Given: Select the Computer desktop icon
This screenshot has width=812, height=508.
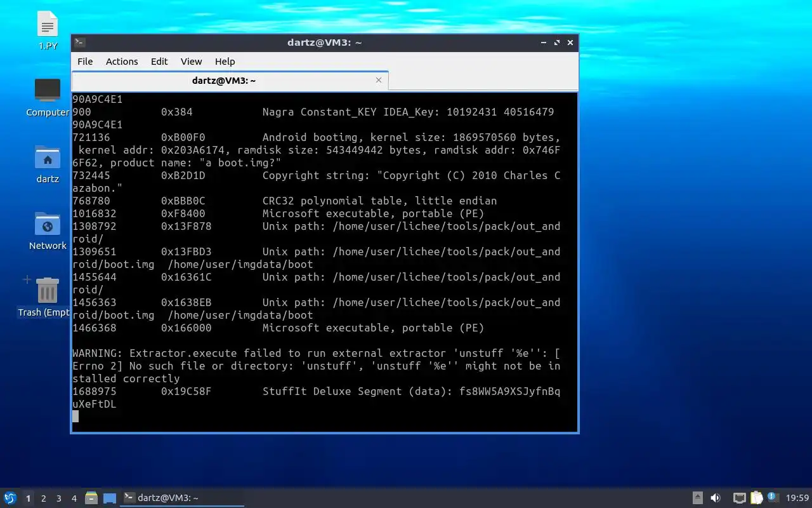Looking at the screenshot, I should 48,97.
